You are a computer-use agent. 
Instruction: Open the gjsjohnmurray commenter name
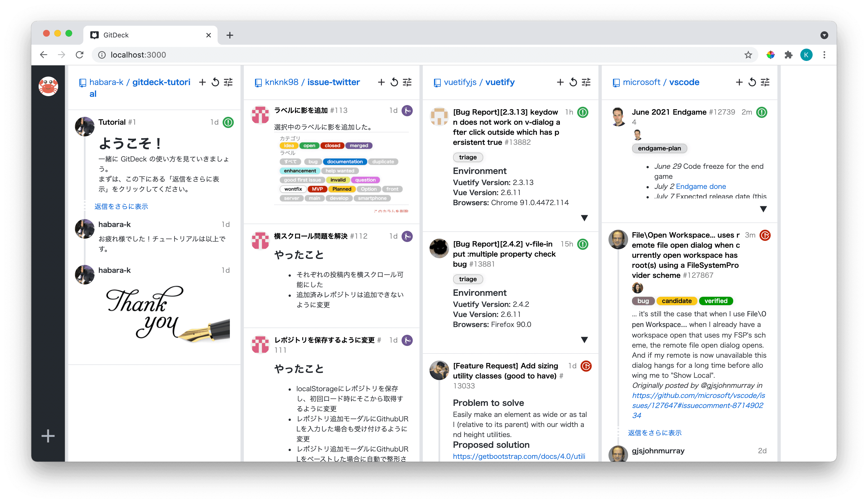(x=658, y=451)
